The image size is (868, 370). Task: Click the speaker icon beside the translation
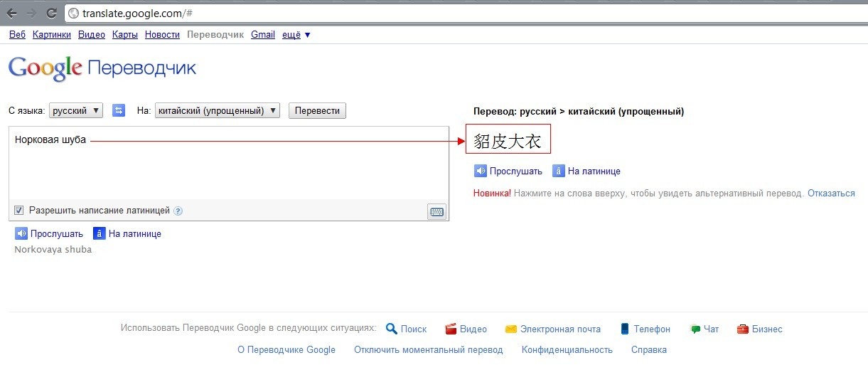pos(481,171)
